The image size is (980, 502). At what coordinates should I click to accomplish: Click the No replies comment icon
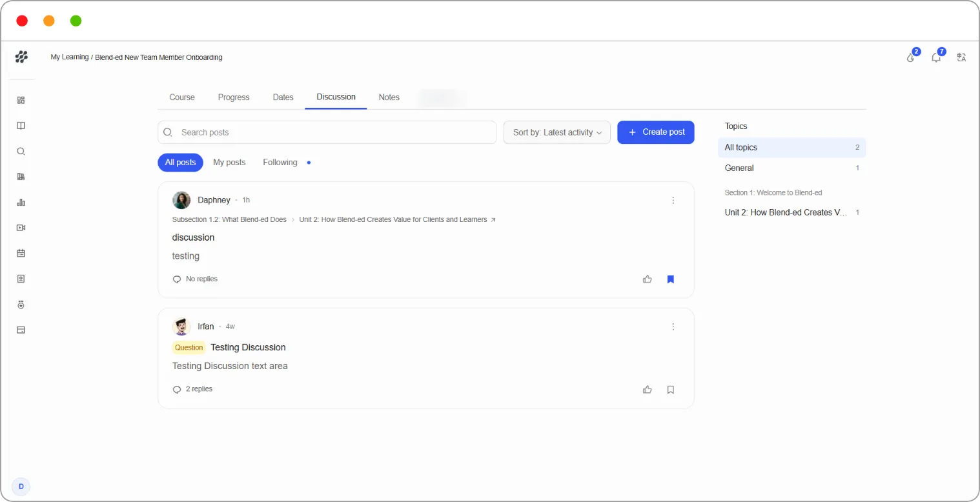pyautogui.click(x=177, y=279)
